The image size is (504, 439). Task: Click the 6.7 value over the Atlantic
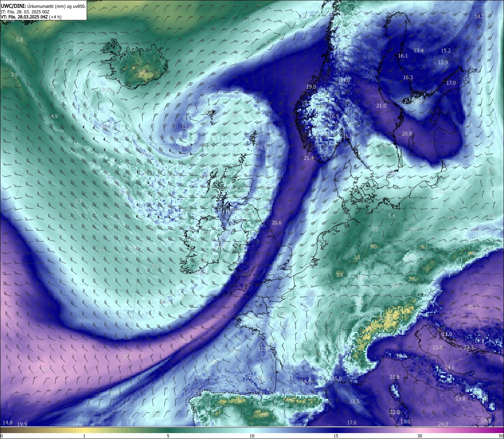coord(79,201)
